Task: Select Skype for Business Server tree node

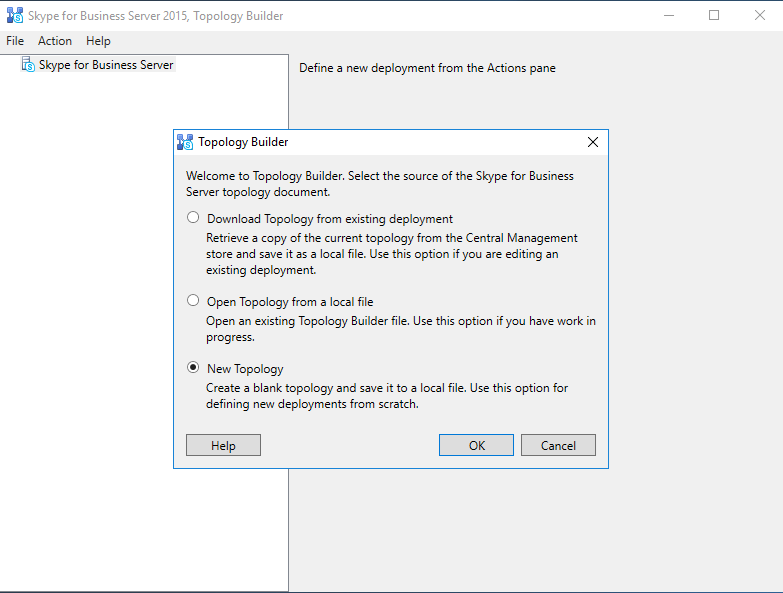Action: click(x=106, y=65)
